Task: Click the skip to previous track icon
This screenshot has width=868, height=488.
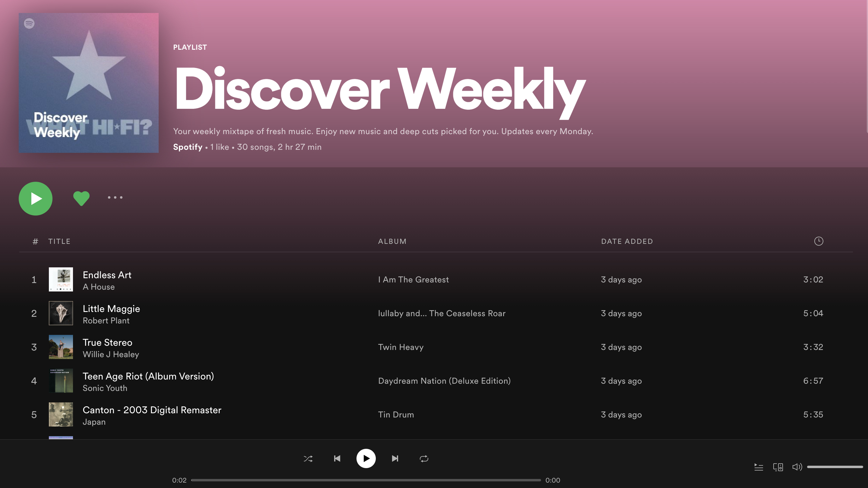Action: point(337,458)
